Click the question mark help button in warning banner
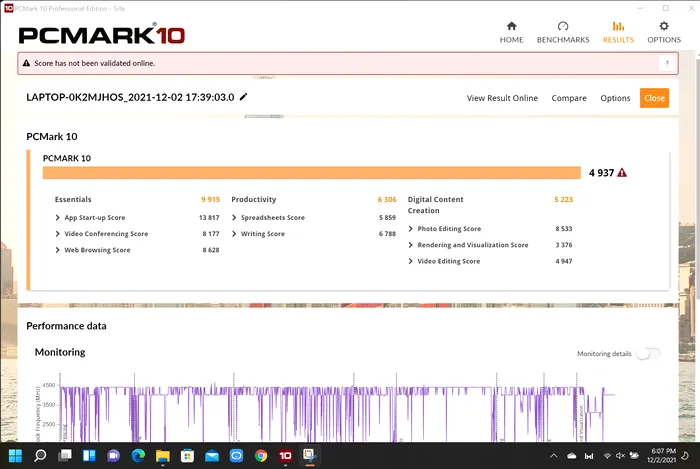 [667, 63]
